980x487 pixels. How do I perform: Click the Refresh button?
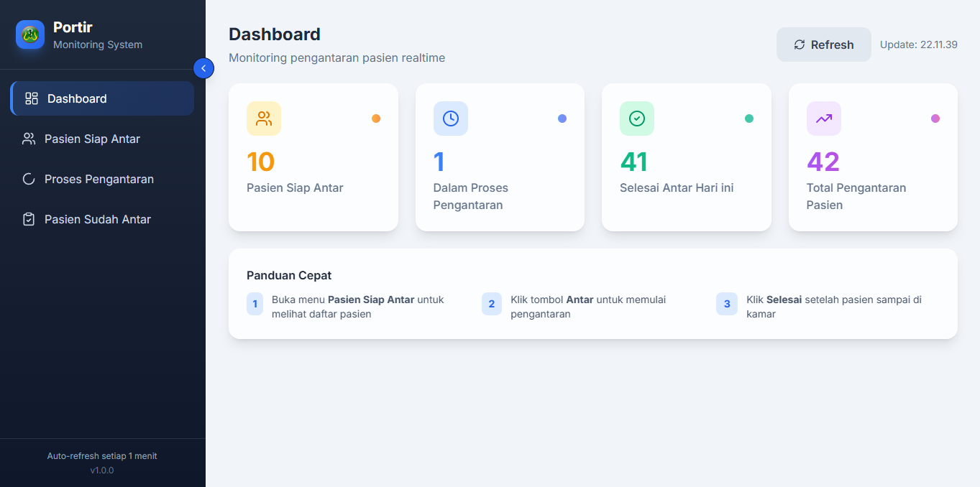pyautogui.click(x=824, y=45)
